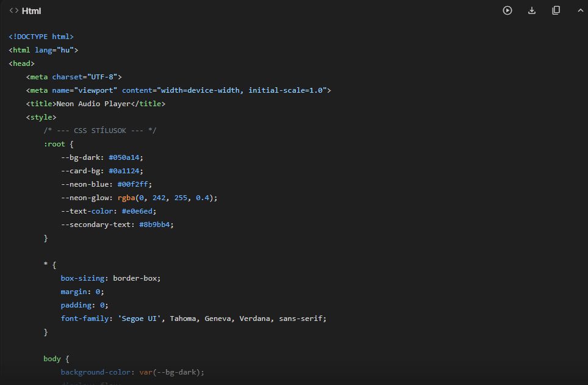Click the rgba neon-glow function value
588x385 pixels.
[167, 198]
